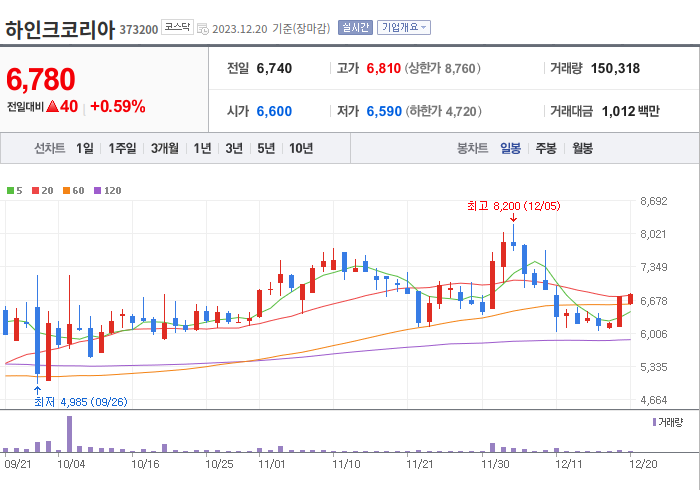Show the 3년 line chart
Image resolution: width=700 pixels, height=490 pixels.
tap(234, 148)
